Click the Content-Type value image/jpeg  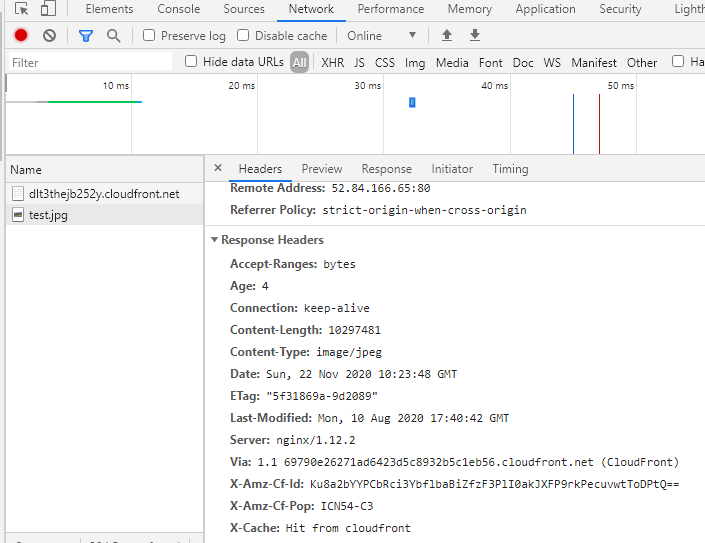click(x=349, y=352)
